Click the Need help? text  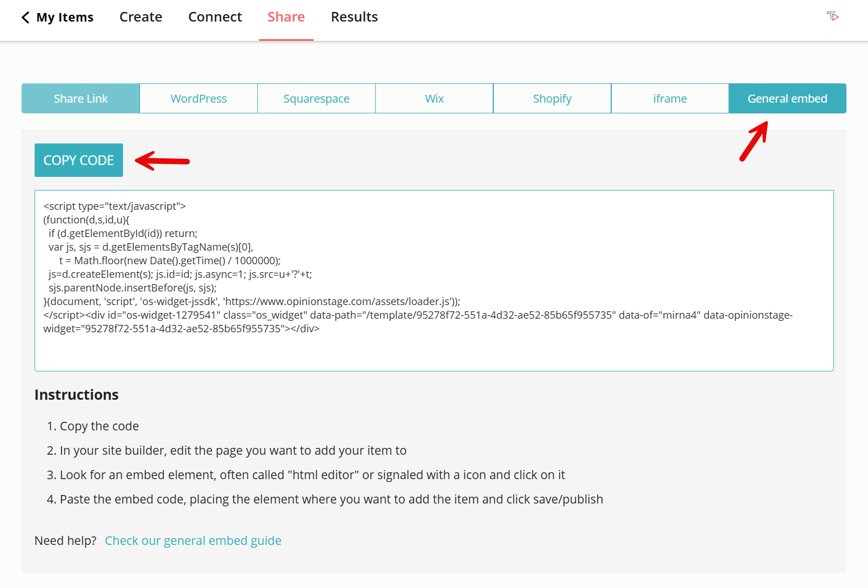pyautogui.click(x=65, y=540)
